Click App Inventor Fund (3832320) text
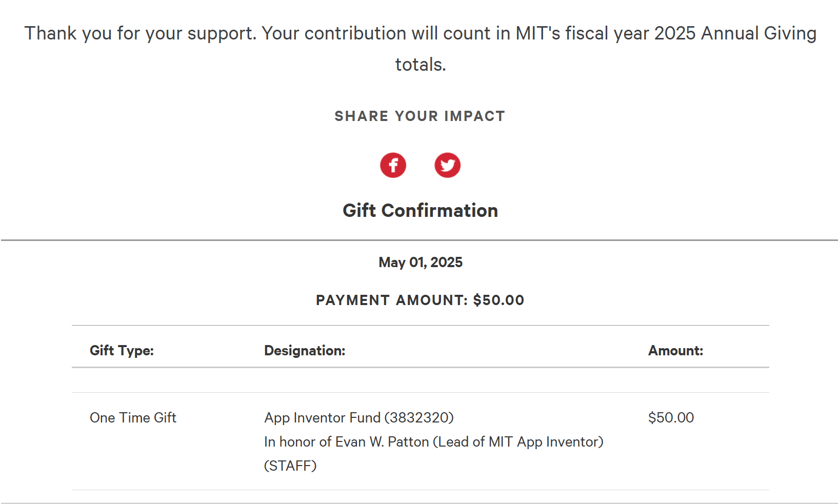This screenshot has width=838, height=504. [x=358, y=418]
